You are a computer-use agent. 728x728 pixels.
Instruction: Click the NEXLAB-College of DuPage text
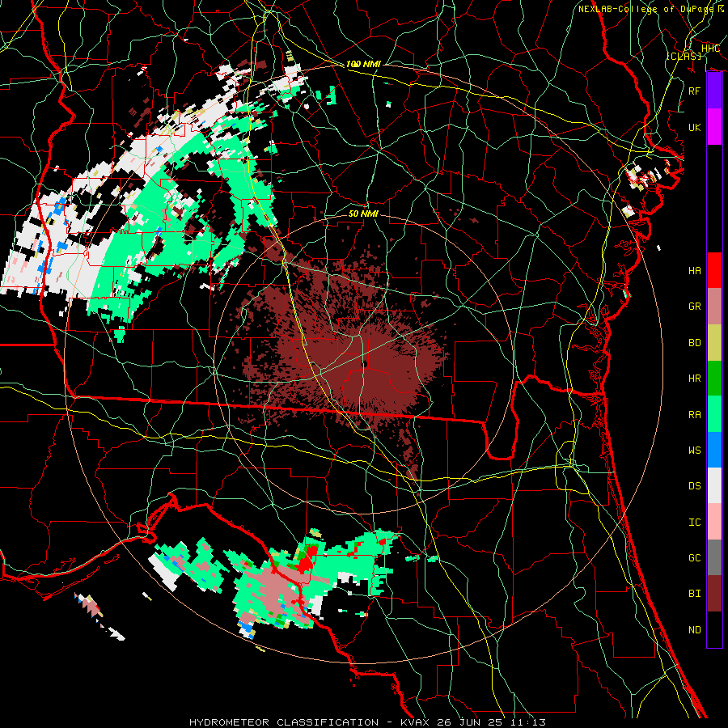(645, 9)
